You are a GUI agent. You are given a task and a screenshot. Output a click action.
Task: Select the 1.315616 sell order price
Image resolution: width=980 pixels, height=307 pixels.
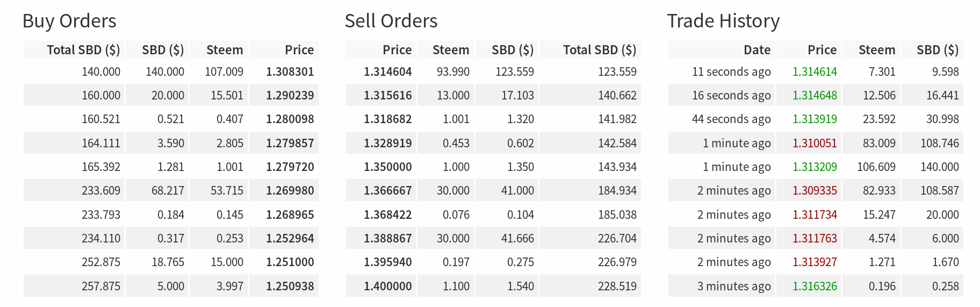coord(387,95)
